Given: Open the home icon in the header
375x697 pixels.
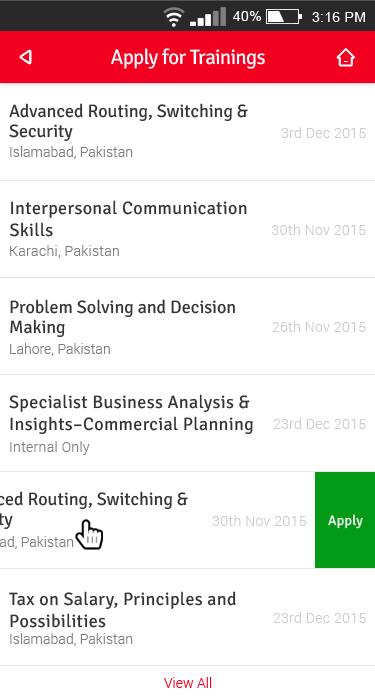Looking at the screenshot, I should click(345, 57).
